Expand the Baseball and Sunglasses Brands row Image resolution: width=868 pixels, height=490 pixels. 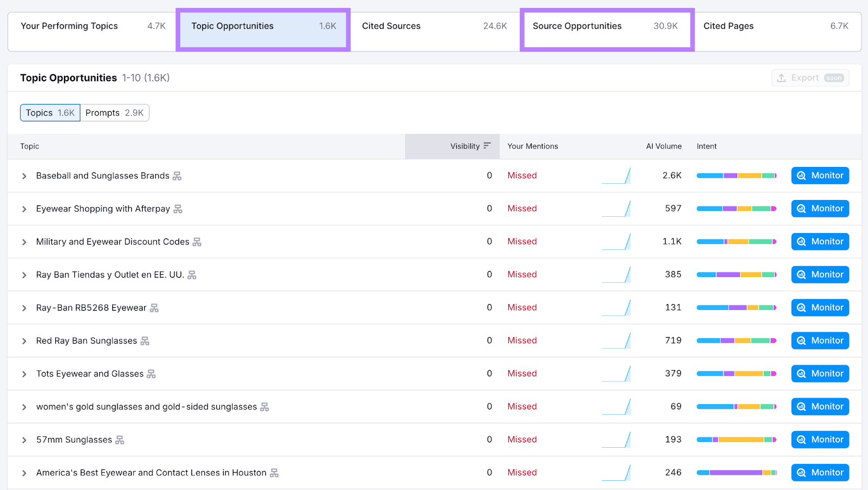[x=24, y=176]
